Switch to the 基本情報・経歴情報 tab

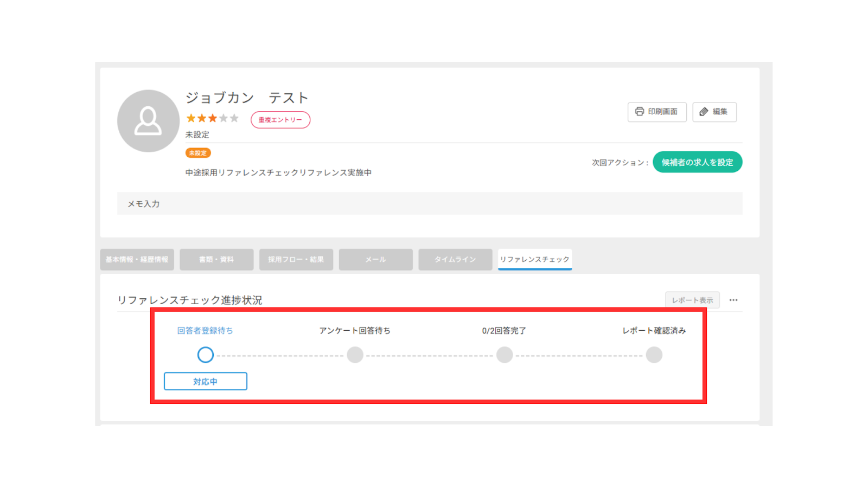(137, 260)
